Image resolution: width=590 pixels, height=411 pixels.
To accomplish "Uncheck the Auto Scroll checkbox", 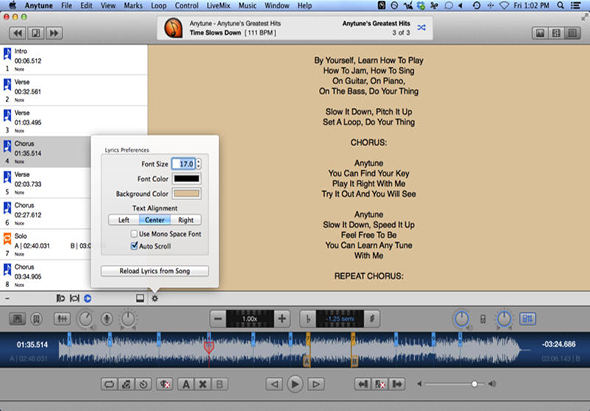I will 134,246.
